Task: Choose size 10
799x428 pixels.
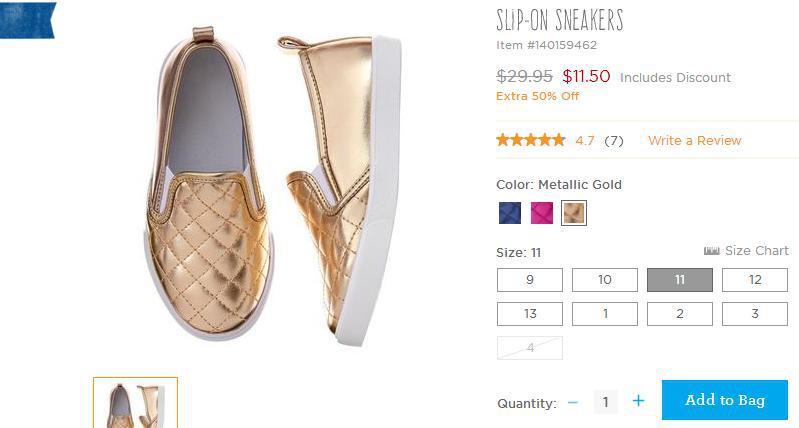Action: (x=605, y=280)
